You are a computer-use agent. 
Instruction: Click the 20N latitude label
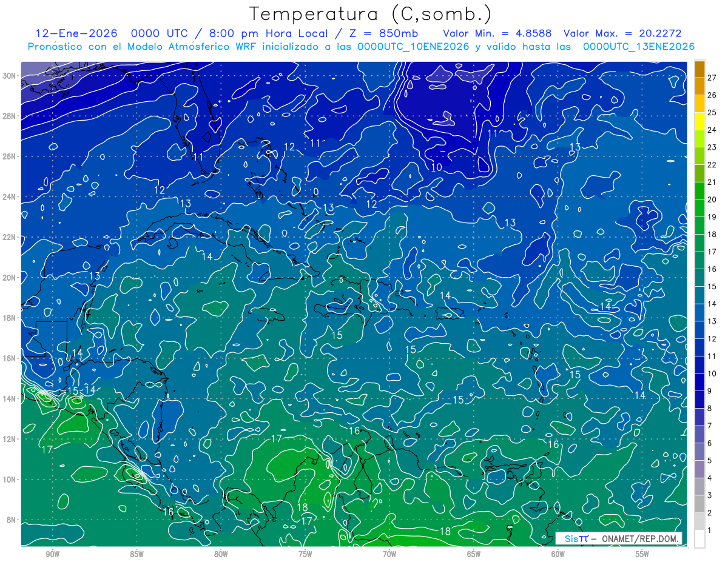click(10, 278)
